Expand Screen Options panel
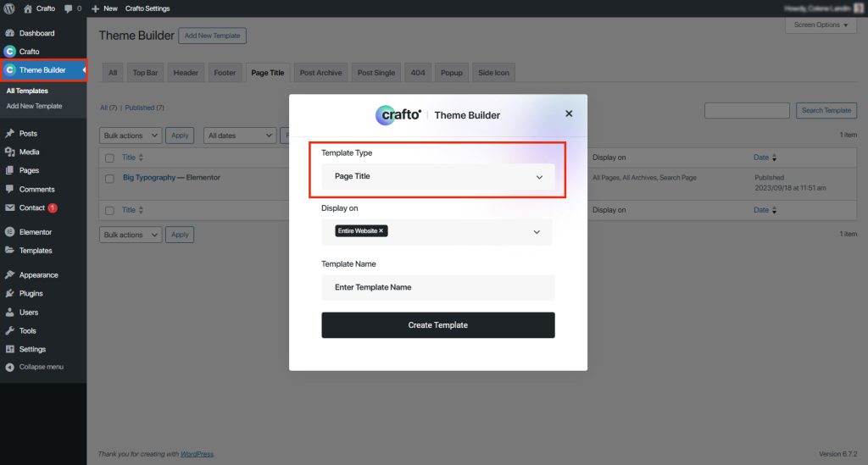This screenshot has height=465, width=868. pos(821,25)
